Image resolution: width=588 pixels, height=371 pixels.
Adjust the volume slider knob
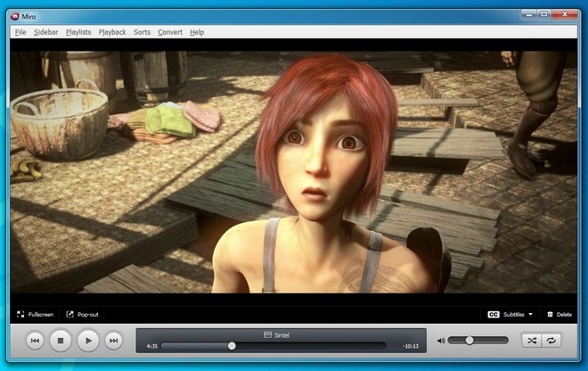470,340
